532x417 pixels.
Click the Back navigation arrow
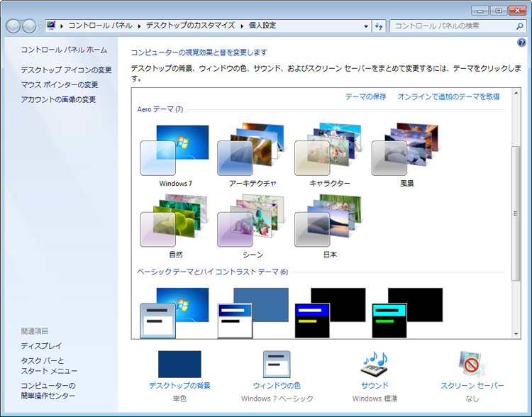tap(13, 26)
